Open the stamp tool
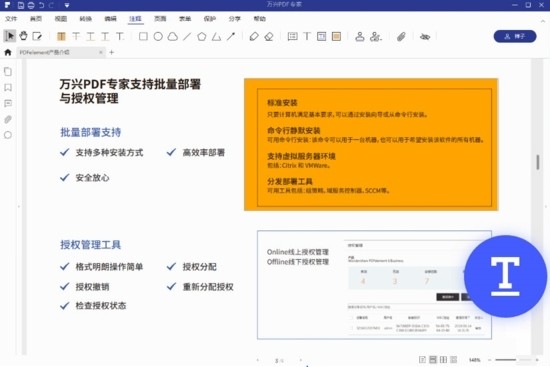 pyautogui.click(x=360, y=36)
